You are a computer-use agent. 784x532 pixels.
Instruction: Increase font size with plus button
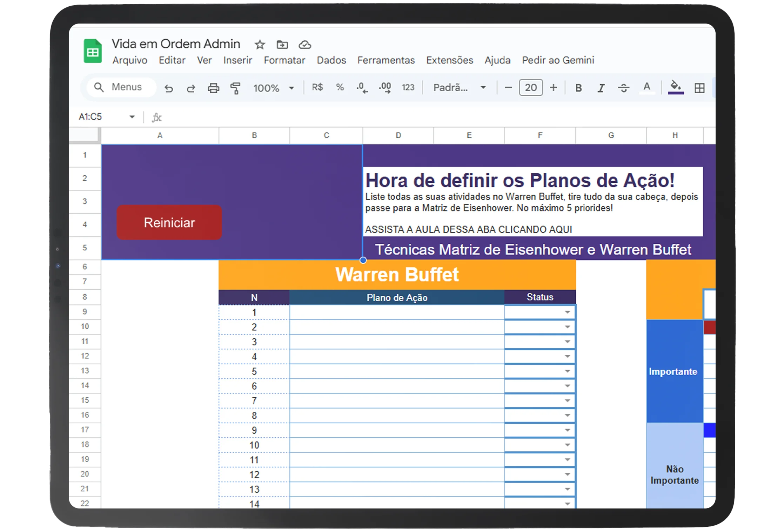point(553,88)
